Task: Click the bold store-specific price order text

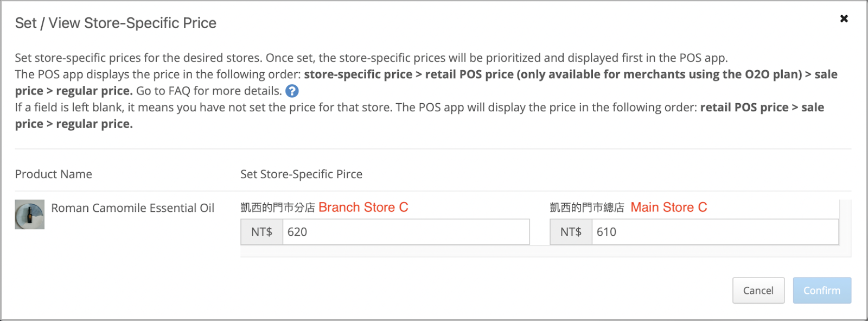Action: point(358,74)
